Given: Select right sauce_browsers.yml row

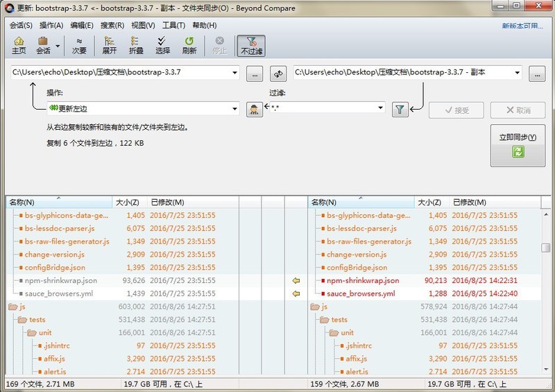Looking at the screenshot, I should click(x=425, y=293).
